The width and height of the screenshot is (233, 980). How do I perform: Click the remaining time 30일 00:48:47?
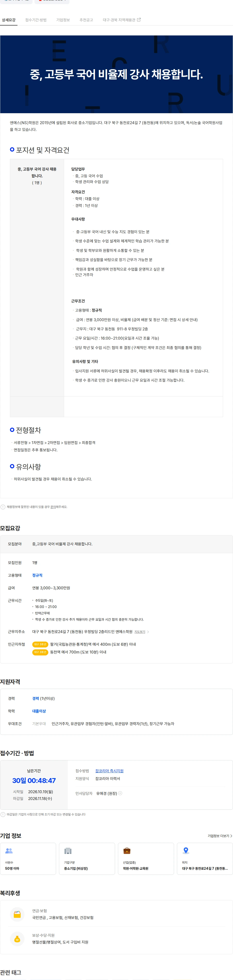(34, 780)
